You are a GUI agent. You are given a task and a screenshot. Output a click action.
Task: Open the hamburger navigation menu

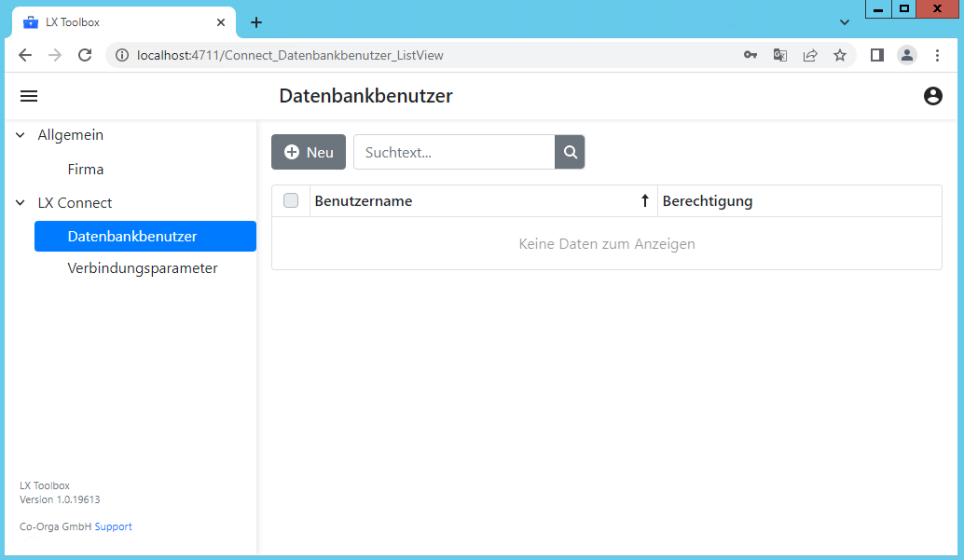[29, 96]
